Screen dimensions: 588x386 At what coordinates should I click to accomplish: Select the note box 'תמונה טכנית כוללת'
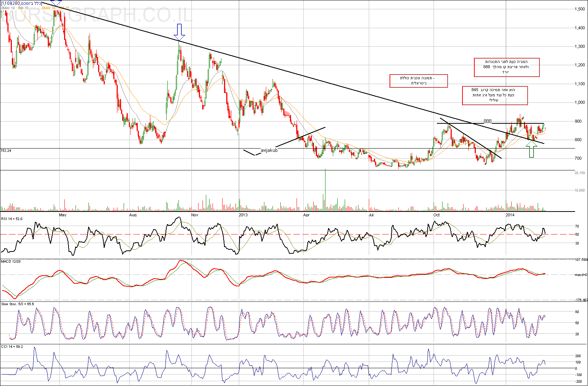pos(419,81)
